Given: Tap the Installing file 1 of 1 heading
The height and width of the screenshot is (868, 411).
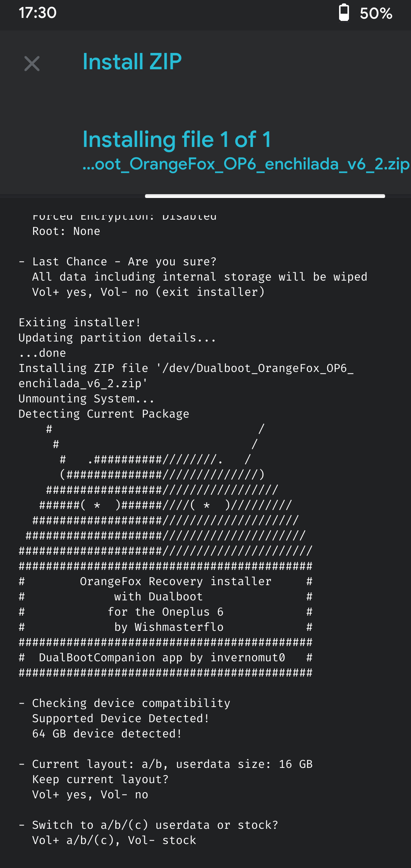Looking at the screenshot, I should click(x=177, y=139).
